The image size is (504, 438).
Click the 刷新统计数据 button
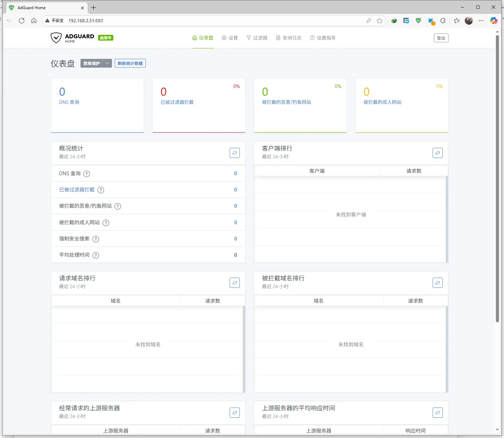tap(130, 63)
